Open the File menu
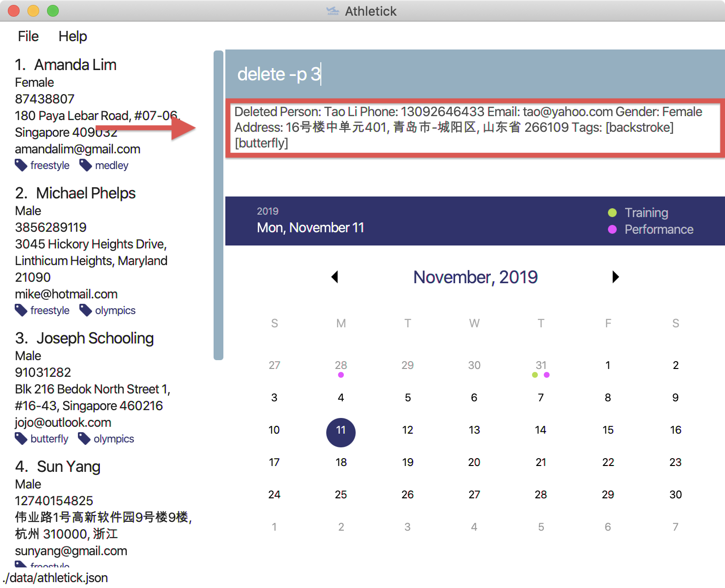This screenshot has height=588, width=725. coord(28,36)
